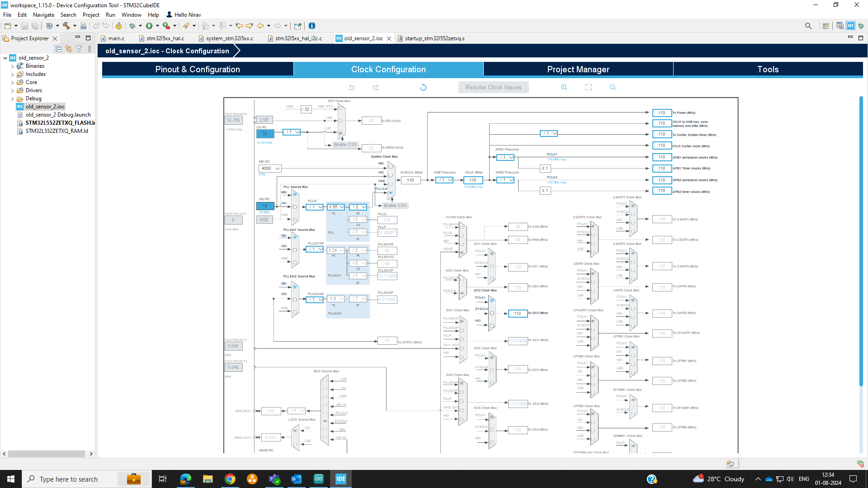The height and width of the screenshot is (488, 868).
Task: Expand the Core folder in Project Explorer
Action: (13, 82)
